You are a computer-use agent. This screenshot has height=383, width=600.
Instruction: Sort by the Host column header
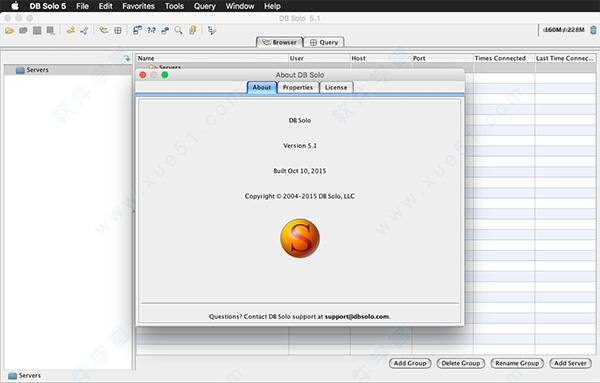(x=381, y=58)
